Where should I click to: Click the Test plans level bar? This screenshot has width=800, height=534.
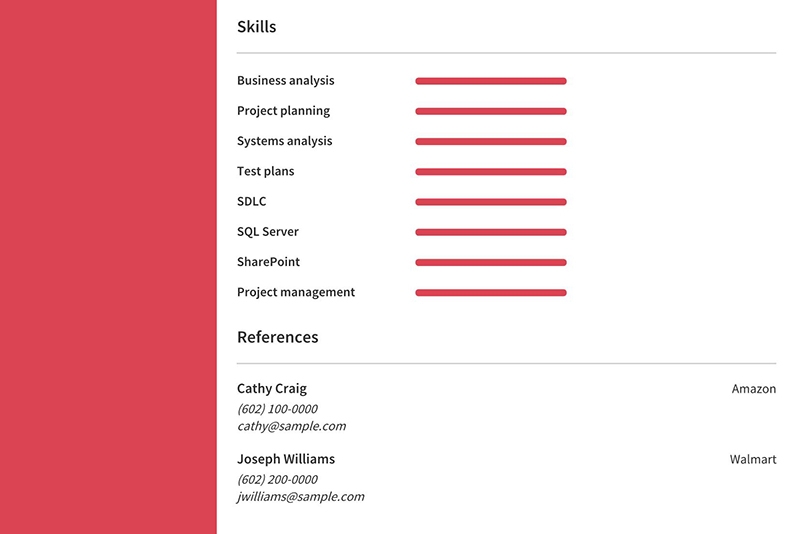[x=491, y=172]
